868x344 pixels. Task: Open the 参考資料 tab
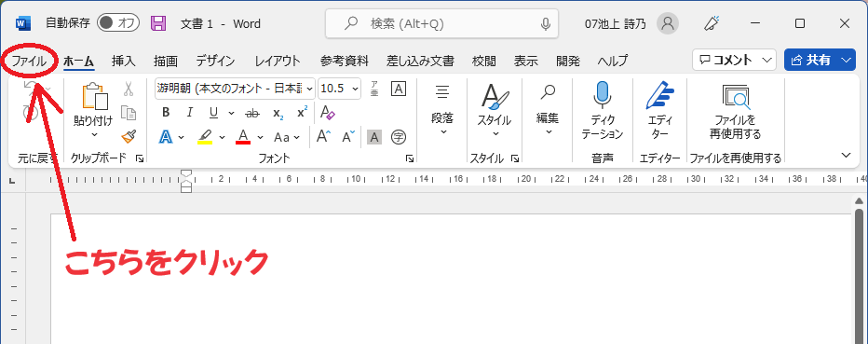tap(344, 61)
